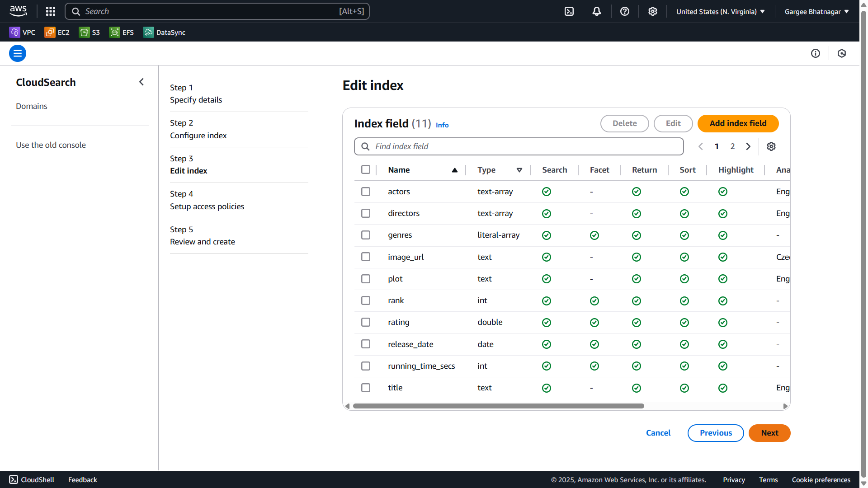Click the highlight status icon for title
The image size is (868, 488).
click(723, 388)
